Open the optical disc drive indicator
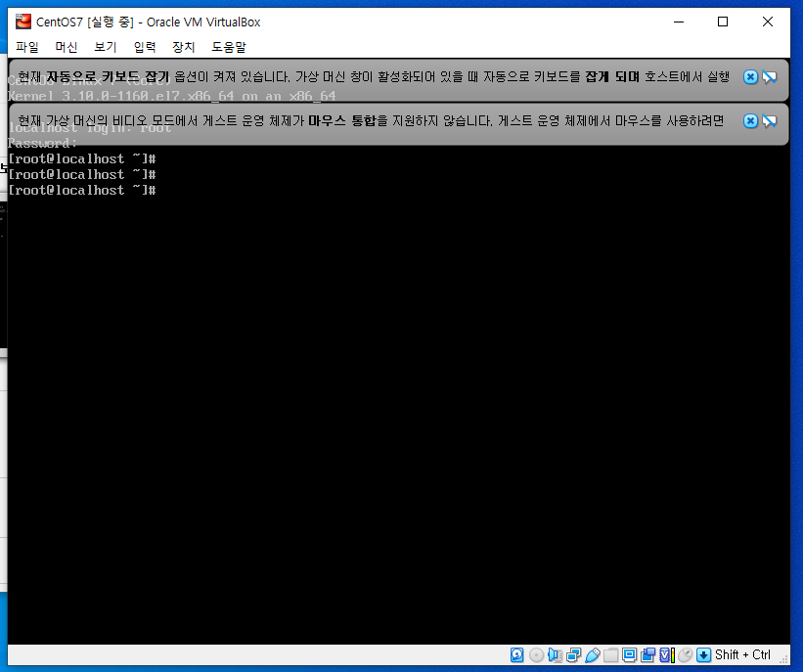Image resolution: width=803 pixels, height=672 pixels. (x=536, y=655)
